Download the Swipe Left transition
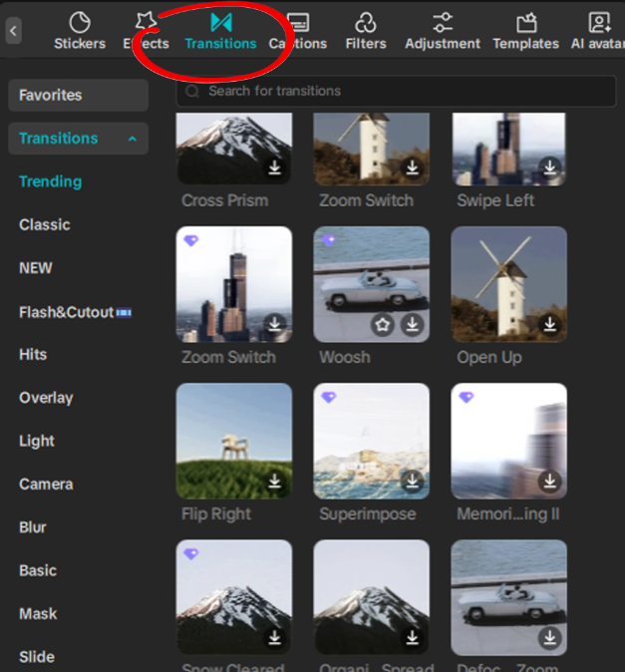 coord(549,168)
